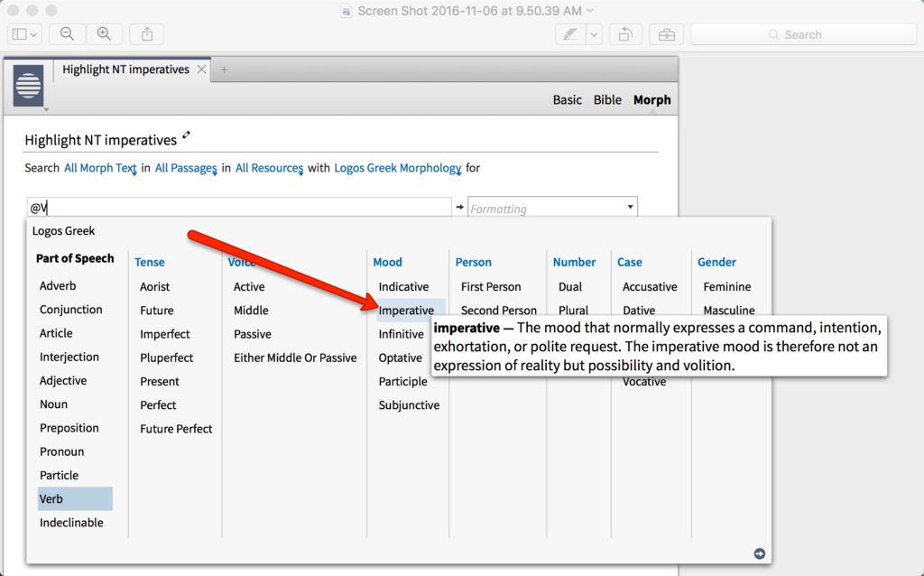Select Pronoun in the list
924x576 pixels.
[x=62, y=451]
